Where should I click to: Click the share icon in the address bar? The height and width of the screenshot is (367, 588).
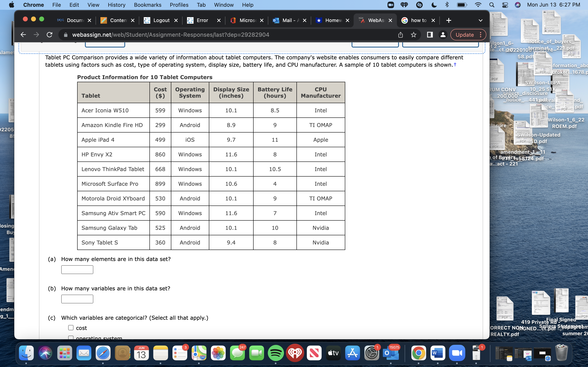pyautogui.click(x=400, y=34)
